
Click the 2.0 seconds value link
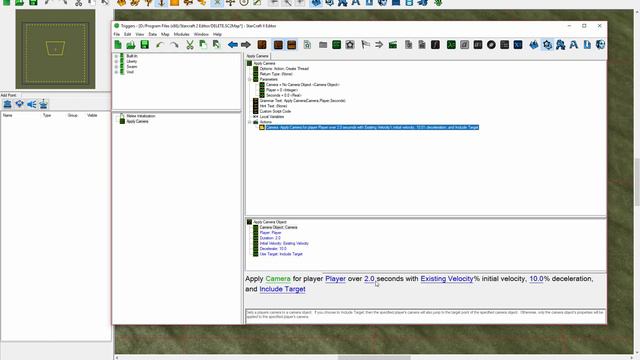click(369, 279)
